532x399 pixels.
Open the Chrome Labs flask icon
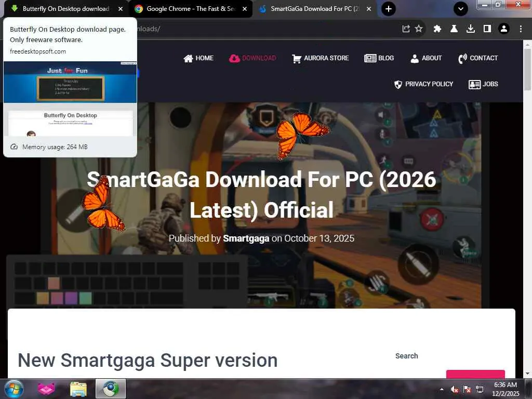pos(454,29)
